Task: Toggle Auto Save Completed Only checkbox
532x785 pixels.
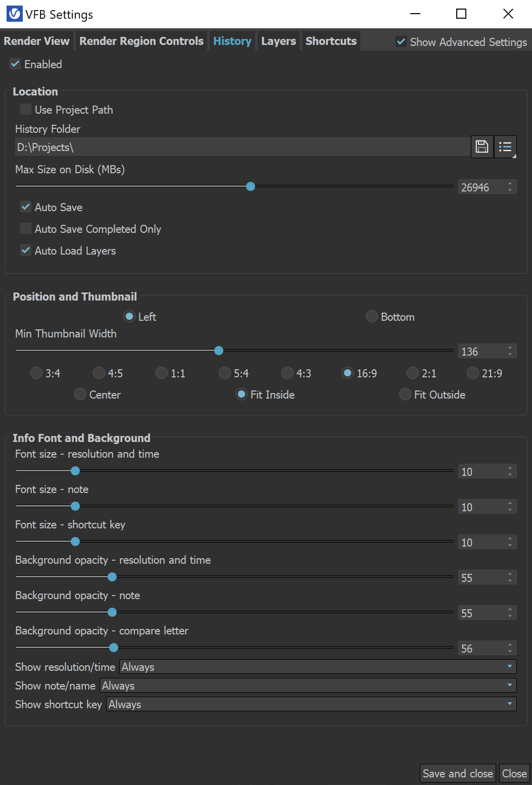Action: (26, 228)
